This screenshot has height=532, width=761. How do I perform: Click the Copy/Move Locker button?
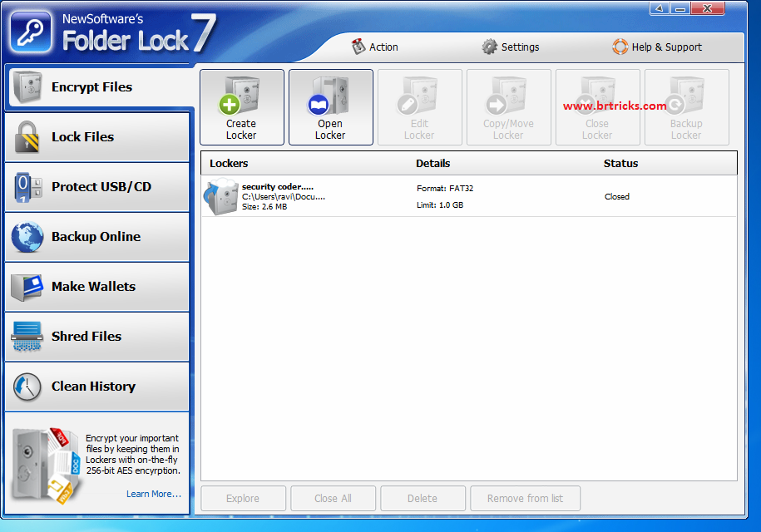pos(509,107)
